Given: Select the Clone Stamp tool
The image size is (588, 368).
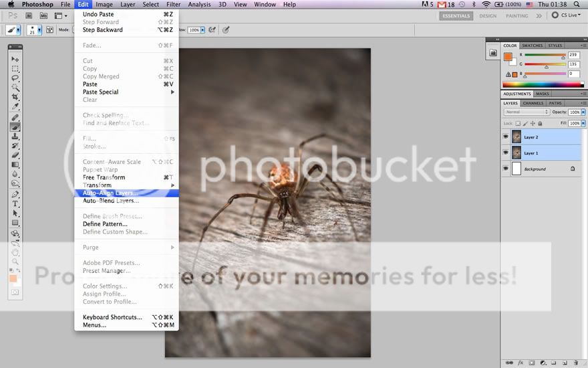Looking at the screenshot, I should click(15, 136).
